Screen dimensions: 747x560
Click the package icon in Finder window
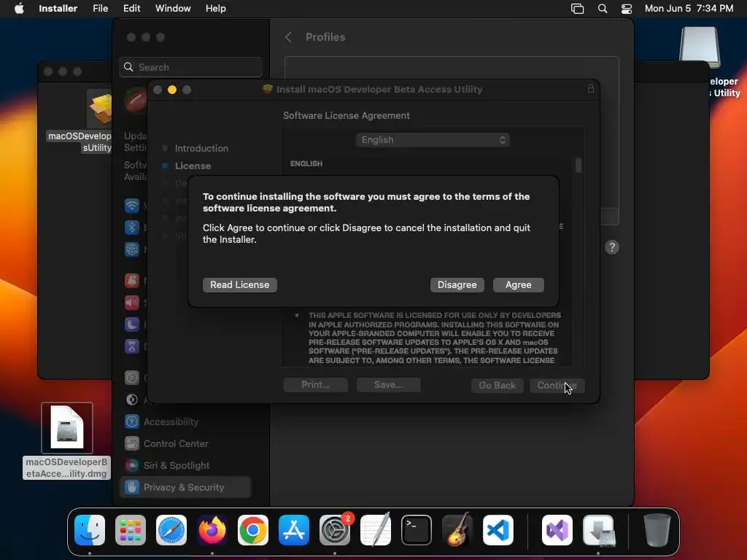click(100, 109)
